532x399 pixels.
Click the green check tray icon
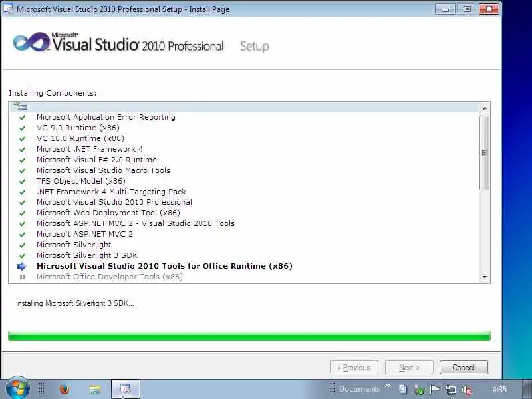(419, 390)
